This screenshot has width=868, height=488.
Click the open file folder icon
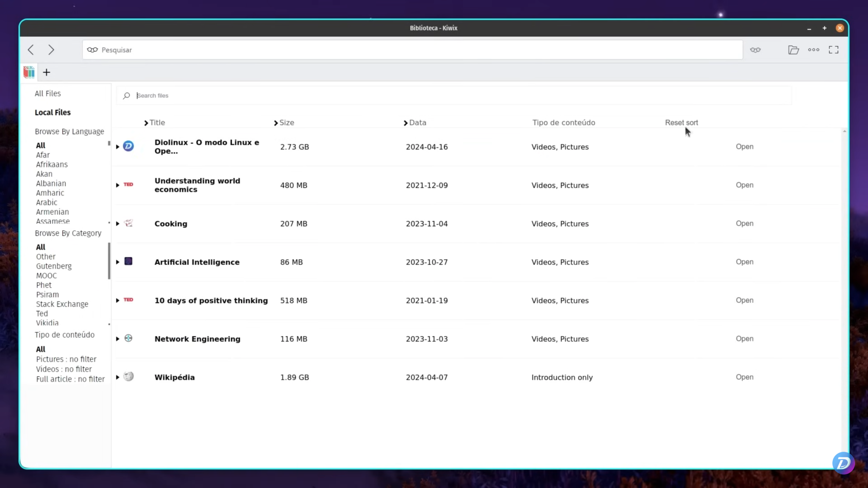793,50
